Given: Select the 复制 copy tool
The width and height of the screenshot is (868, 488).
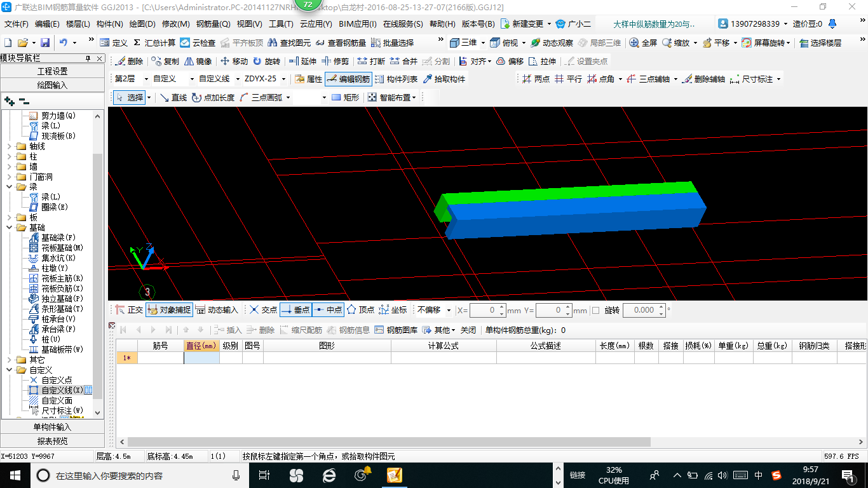Looking at the screenshot, I should 165,62.
